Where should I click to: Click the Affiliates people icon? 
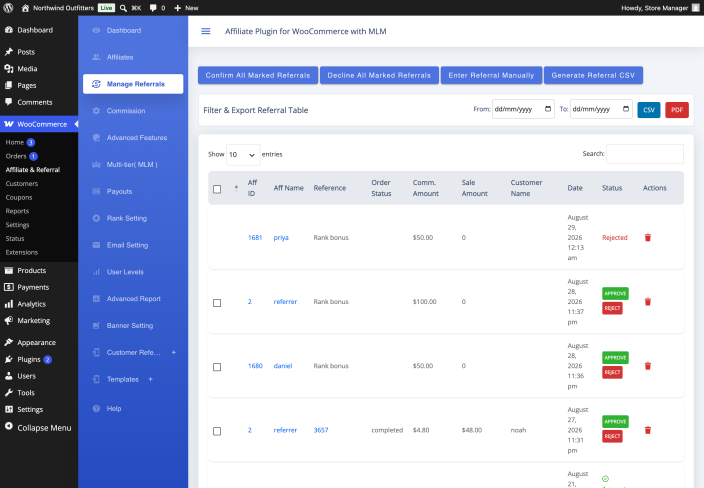(x=96, y=57)
